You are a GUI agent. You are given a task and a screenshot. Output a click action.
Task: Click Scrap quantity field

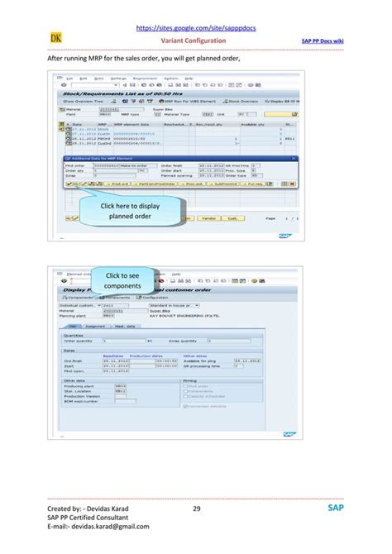coord(229,341)
